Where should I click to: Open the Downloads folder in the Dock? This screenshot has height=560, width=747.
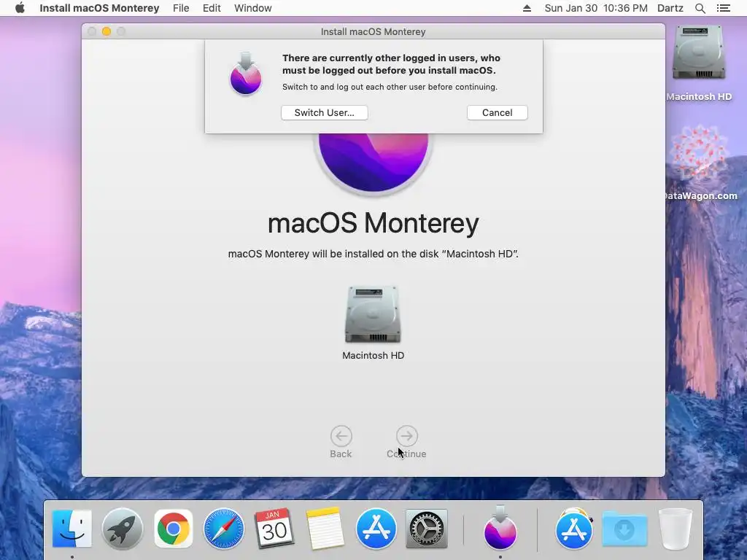pos(624,529)
